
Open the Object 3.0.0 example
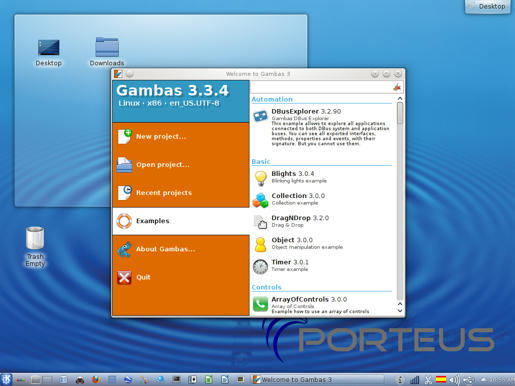(x=322, y=244)
